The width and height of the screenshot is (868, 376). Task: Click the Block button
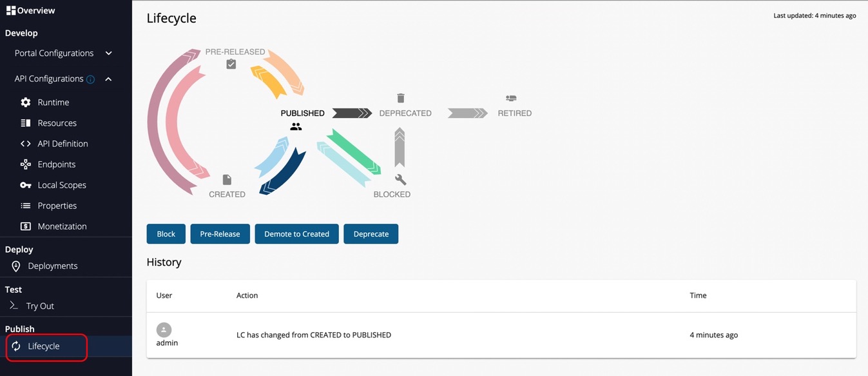166,234
